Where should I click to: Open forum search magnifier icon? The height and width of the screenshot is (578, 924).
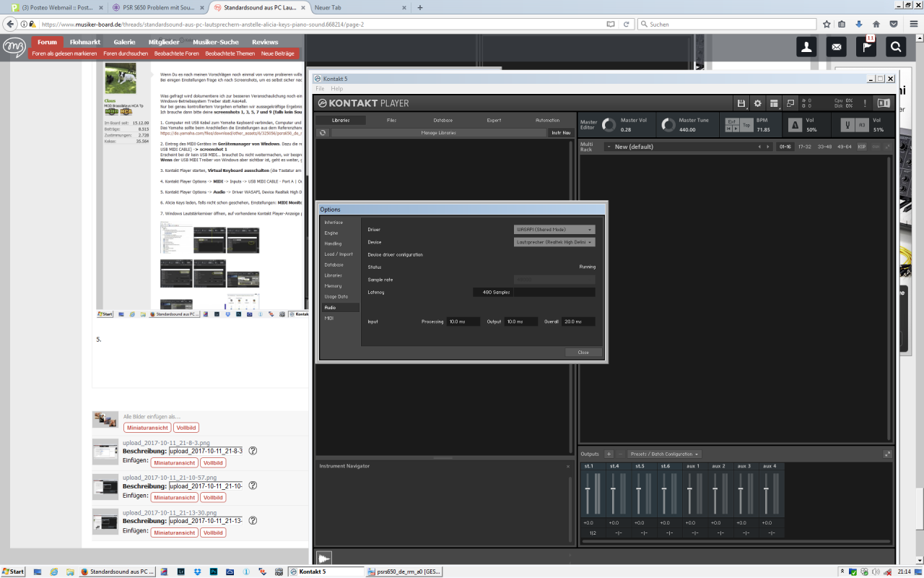click(x=896, y=46)
